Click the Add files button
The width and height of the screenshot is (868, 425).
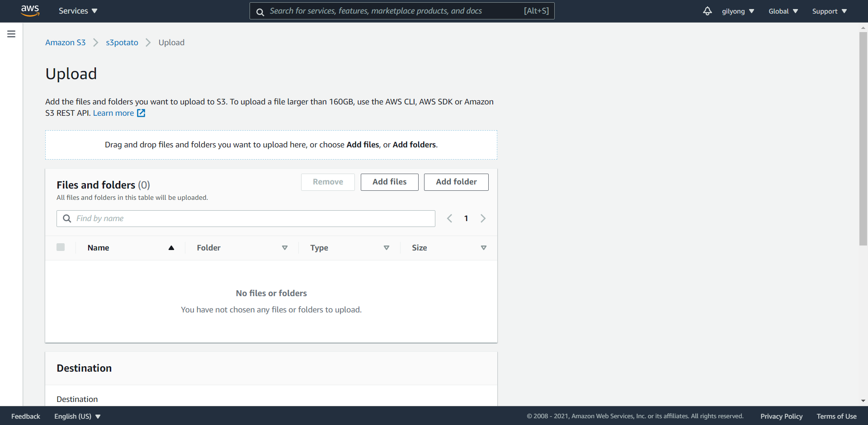pyautogui.click(x=390, y=182)
